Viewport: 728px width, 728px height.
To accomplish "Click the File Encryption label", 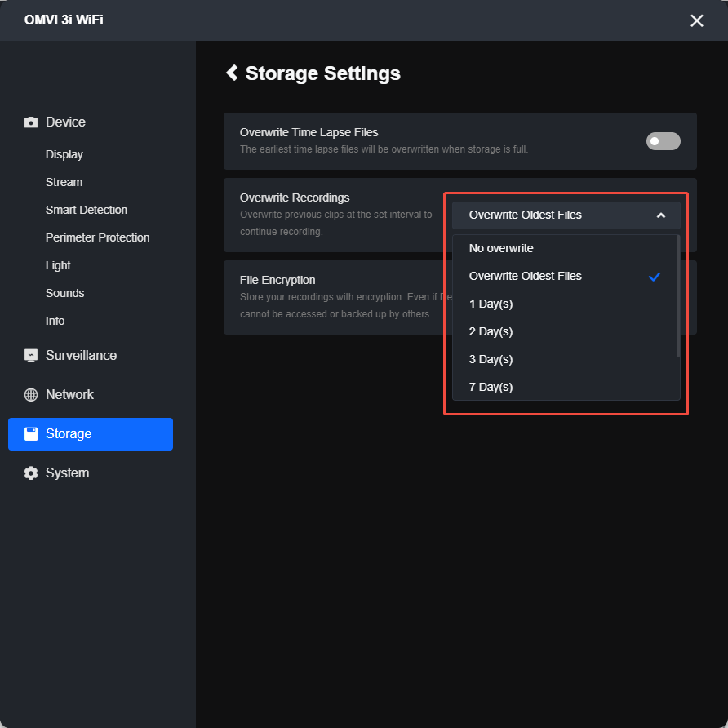I will [277, 280].
